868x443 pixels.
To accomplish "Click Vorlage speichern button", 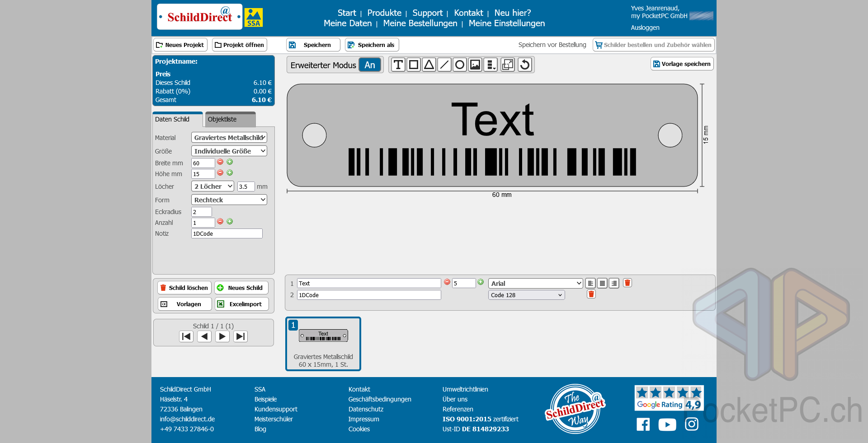I will pyautogui.click(x=682, y=64).
